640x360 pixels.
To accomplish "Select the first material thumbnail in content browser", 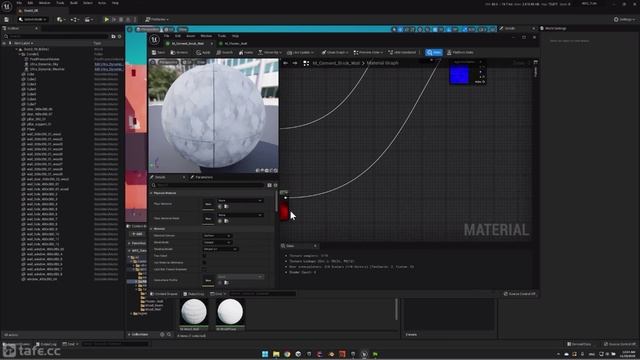I will 194,313.
